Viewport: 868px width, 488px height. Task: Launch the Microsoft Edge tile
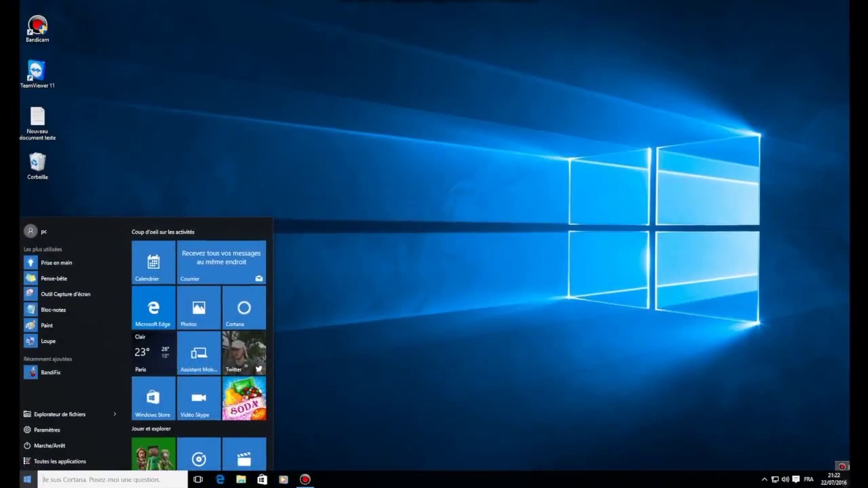[x=153, y=307]
